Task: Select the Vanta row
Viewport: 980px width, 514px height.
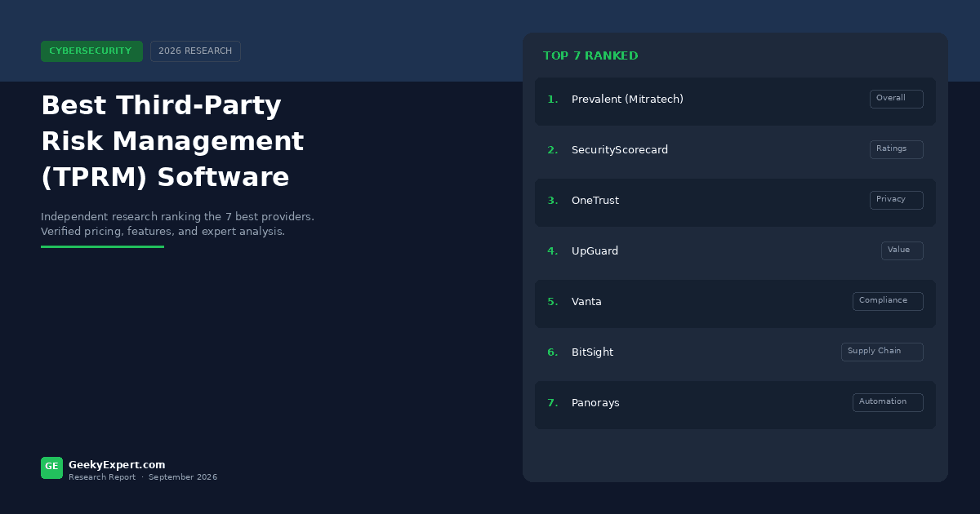Action: click(x=735, y=302)
